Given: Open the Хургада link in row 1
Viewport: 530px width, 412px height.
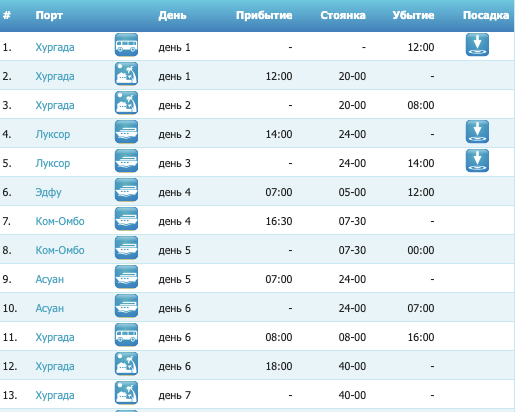Looking at the screenshot, I should (55, 47).
